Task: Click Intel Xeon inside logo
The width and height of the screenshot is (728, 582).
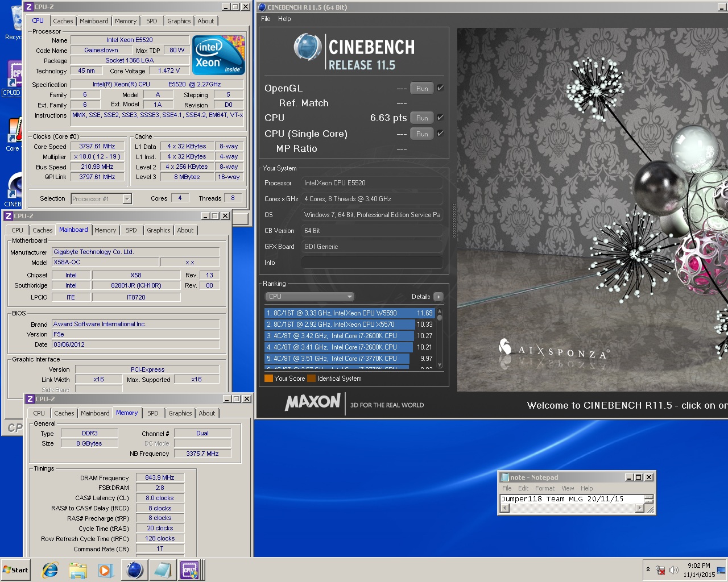Action: [219, 55]
